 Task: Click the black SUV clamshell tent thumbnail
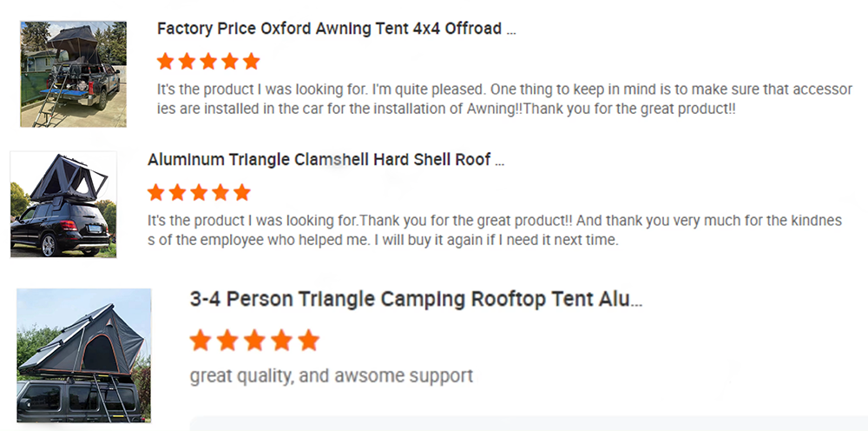pyautogui.click(x=63, y=205)
